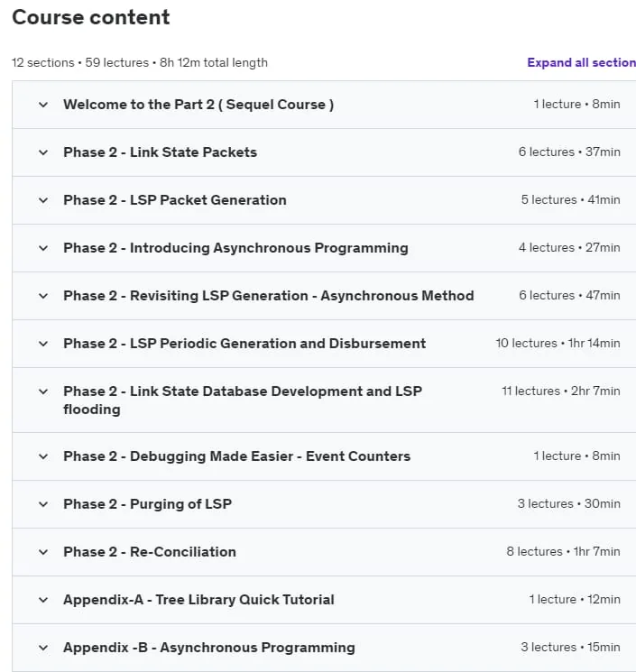Viewport: 636px width, 672px height.
Task: Click chevron next to LSP Packet Generation
Action: coord(43,200)
